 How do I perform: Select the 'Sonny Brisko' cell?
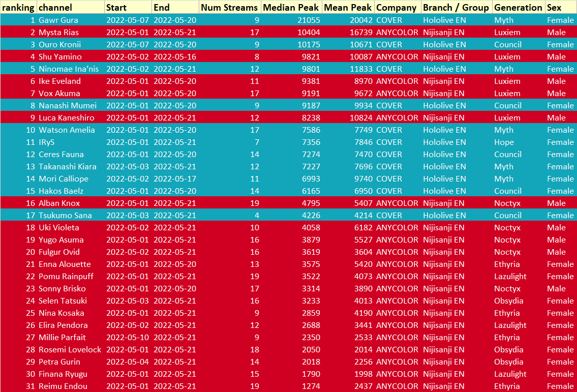coord(70,289)
